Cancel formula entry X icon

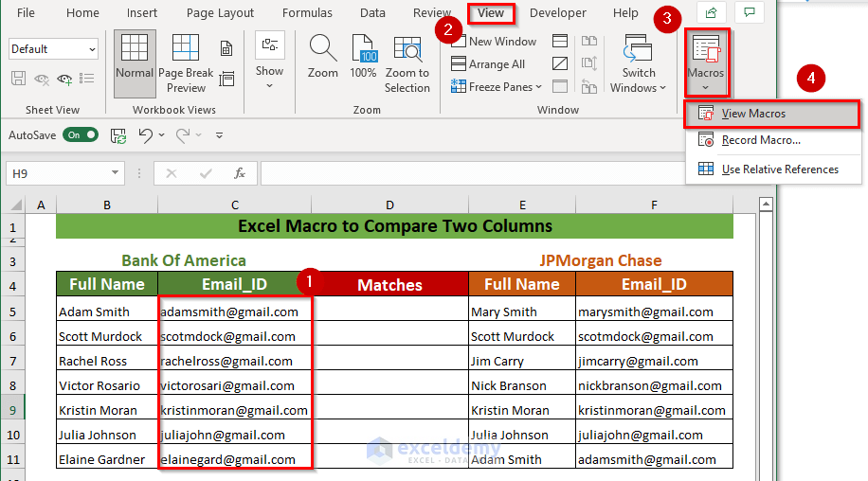point(172,173)
